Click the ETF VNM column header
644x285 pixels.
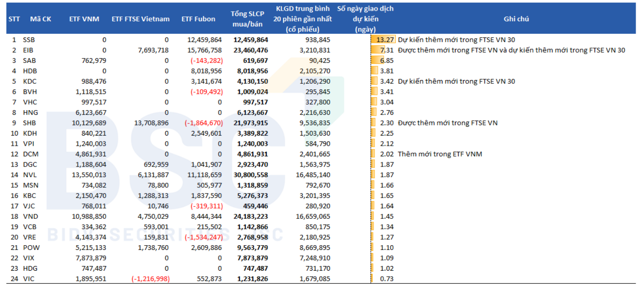pyautogui.click(x=84, y=19)
